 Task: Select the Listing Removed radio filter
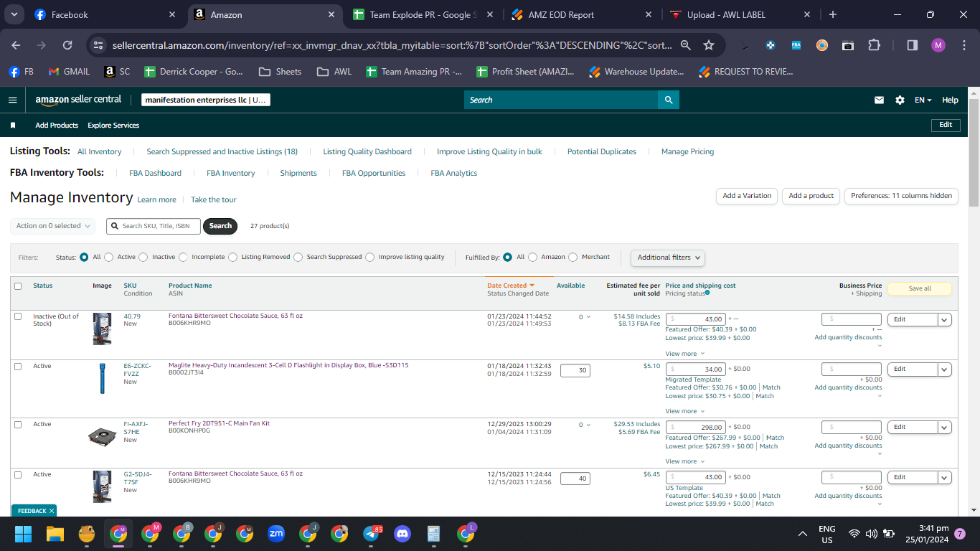click(233, 257)
